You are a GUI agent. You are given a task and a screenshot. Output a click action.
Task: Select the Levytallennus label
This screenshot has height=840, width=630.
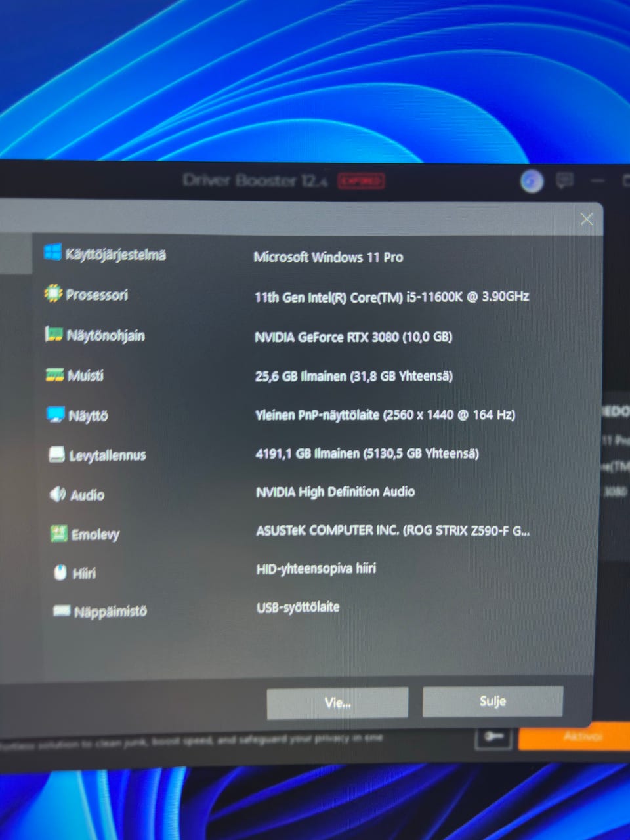pos(108,455)
